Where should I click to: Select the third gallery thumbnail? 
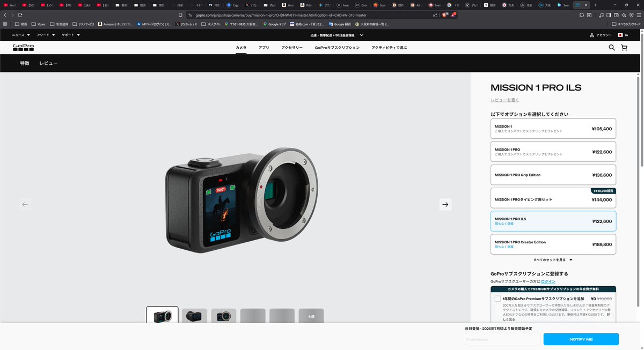tap(224, 316)
